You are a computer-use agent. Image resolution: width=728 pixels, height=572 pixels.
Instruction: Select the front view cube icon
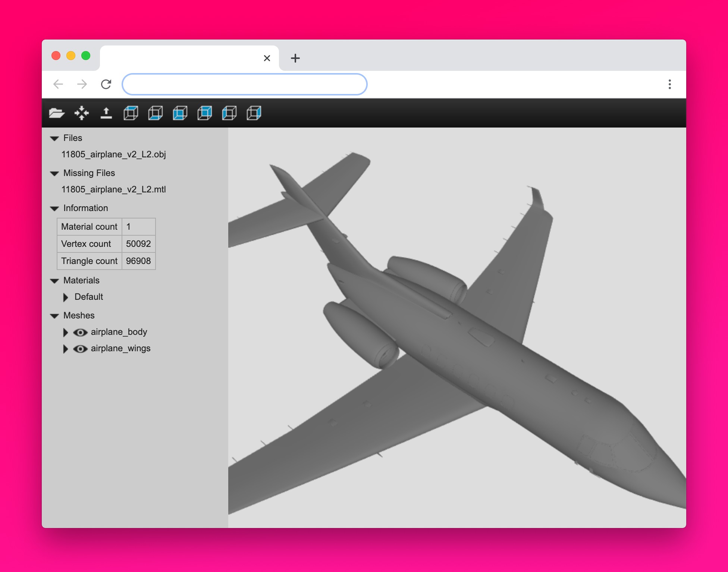(180, 113)
